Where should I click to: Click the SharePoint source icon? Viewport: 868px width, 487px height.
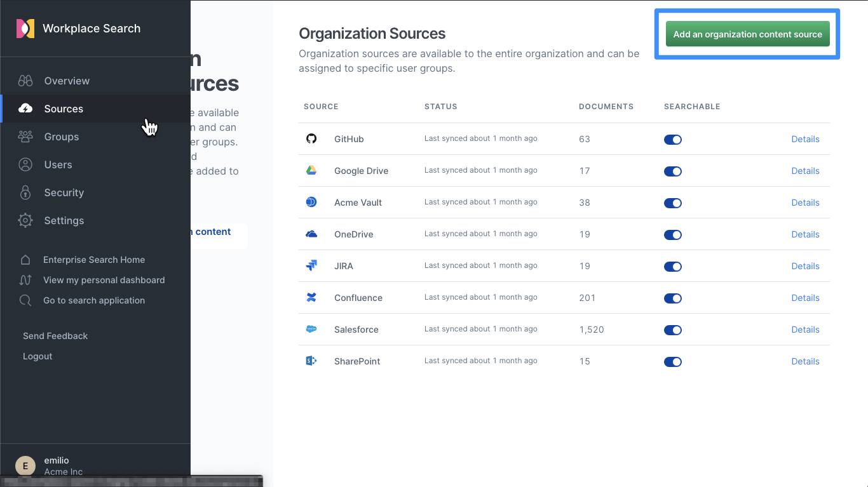pyautogui.click(x=311, y=361)
